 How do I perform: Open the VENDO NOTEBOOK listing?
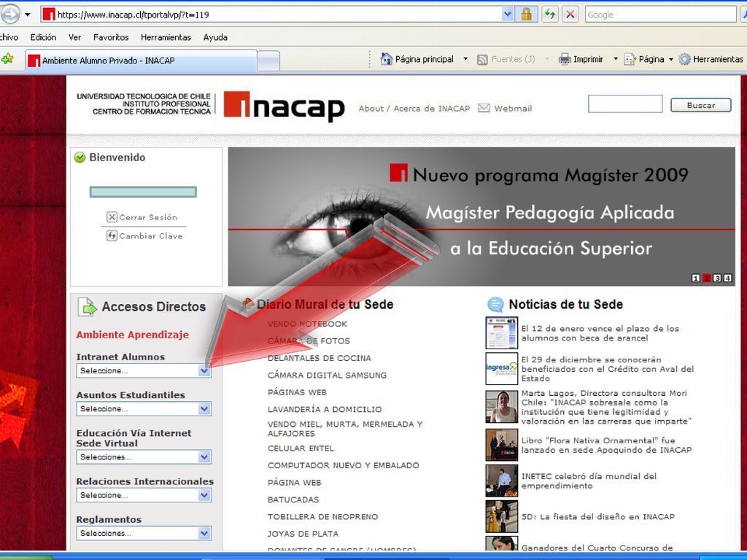click(307, 324)
